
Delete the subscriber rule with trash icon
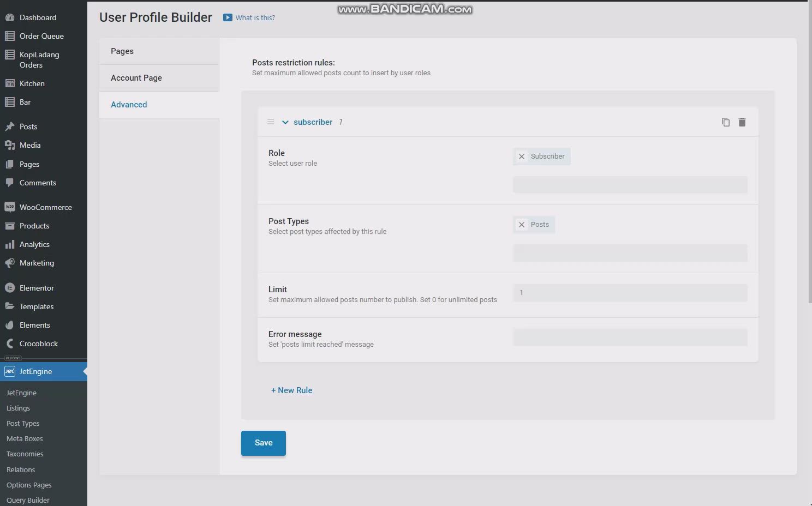742,122
